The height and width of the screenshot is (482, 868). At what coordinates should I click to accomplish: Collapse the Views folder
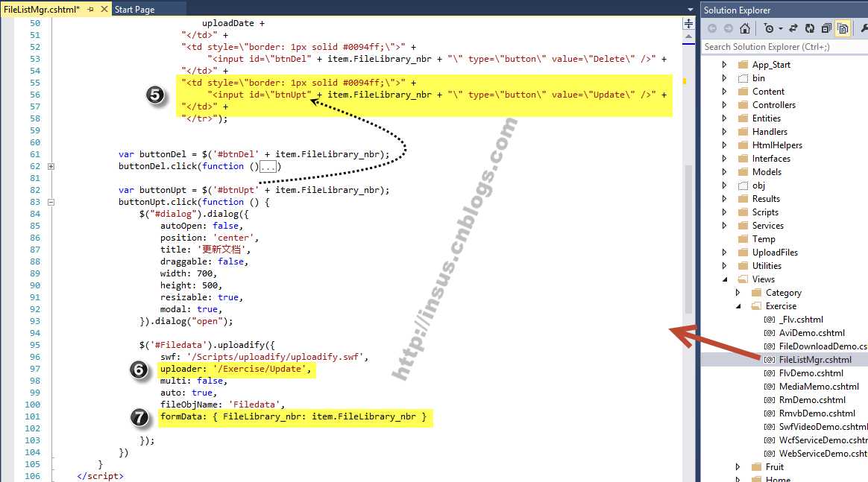pyautogui.click(x=725, y=279)
